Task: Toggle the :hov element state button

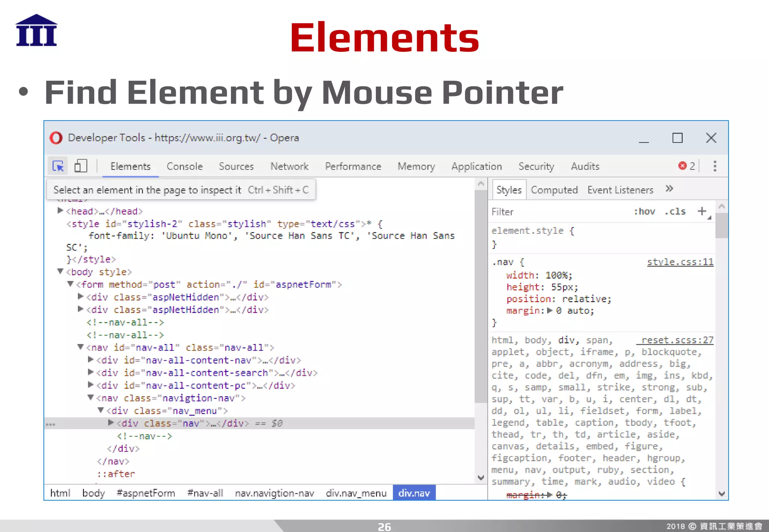Action: pos(644,212)
